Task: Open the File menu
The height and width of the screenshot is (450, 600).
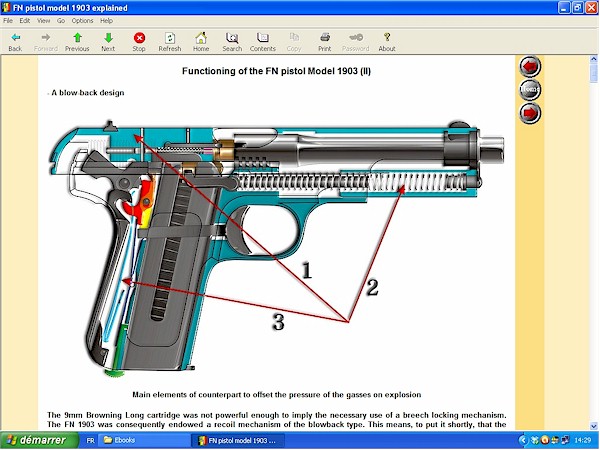Action: click(8, 21)
